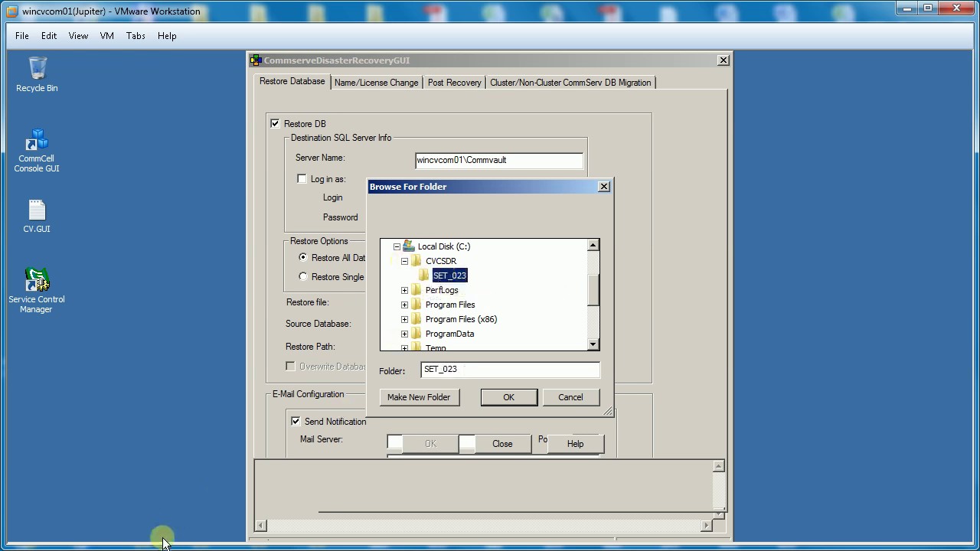Expand the ProgramData tree node
This screenshot has height=551, width=980.
tap(404, 334)
